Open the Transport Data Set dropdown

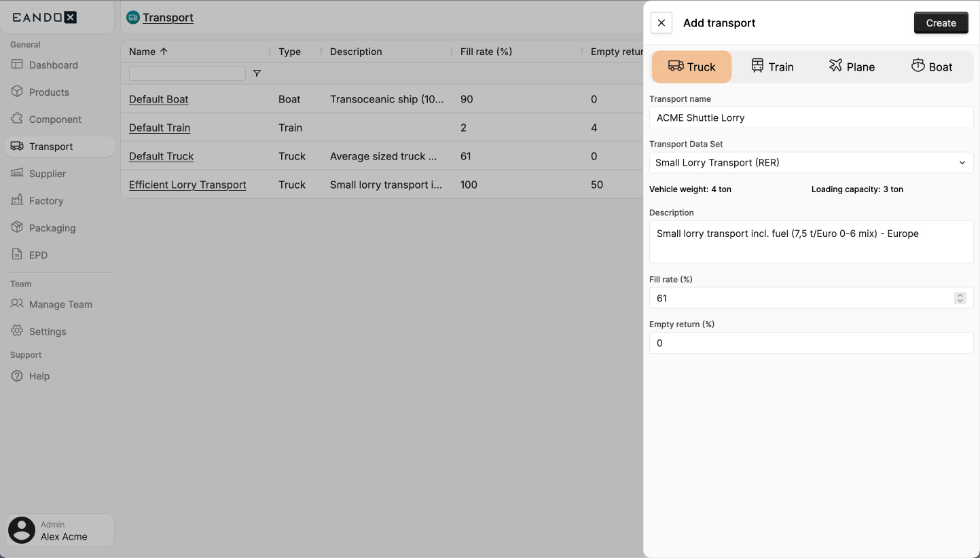811,162
